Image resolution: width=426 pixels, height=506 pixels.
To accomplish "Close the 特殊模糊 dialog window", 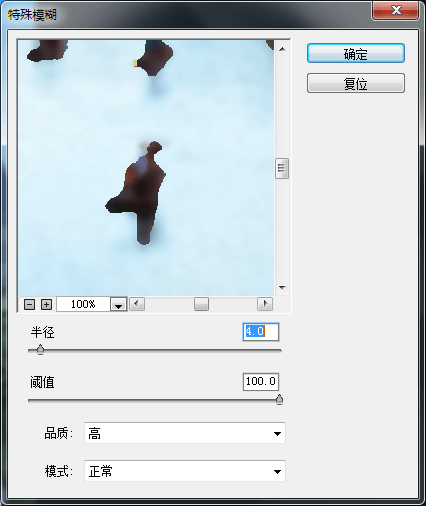I will (x=396, y=11).
